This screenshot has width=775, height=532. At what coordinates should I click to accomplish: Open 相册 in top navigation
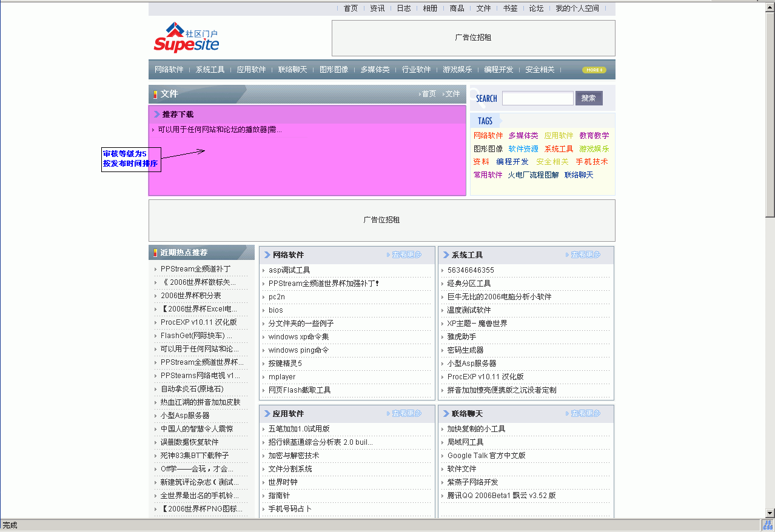point(430,8)
